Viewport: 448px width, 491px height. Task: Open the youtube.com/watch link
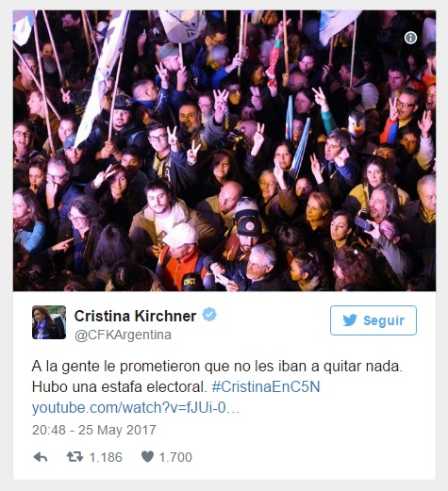click(136, 408)
